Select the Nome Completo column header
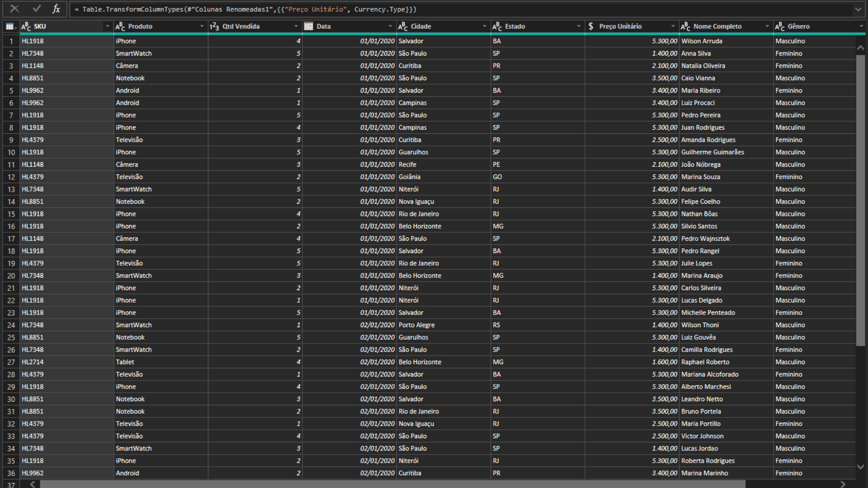The image size is (868, 488). 726,27
